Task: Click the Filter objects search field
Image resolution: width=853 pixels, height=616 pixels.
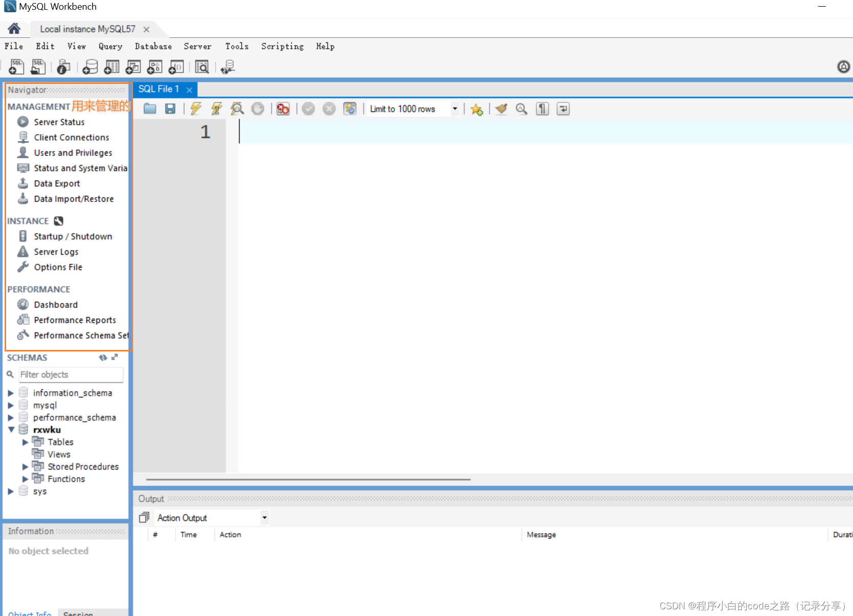Action: tap(71, 375)
